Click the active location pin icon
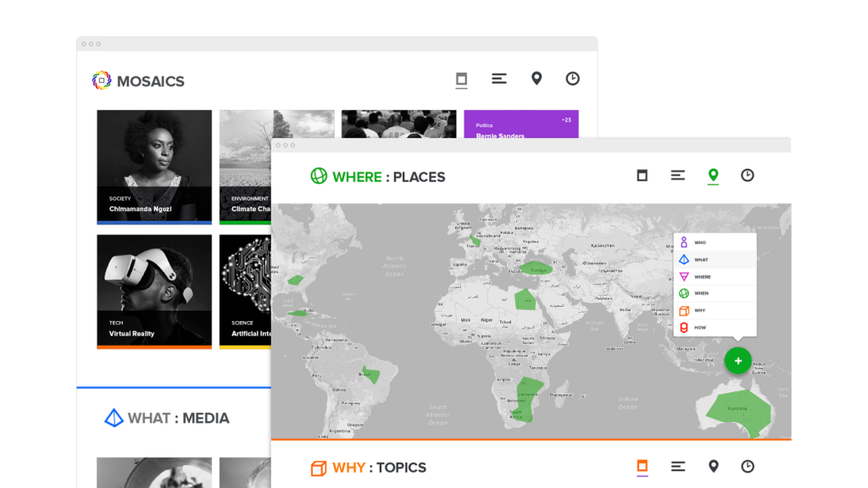 click(713, 175)
